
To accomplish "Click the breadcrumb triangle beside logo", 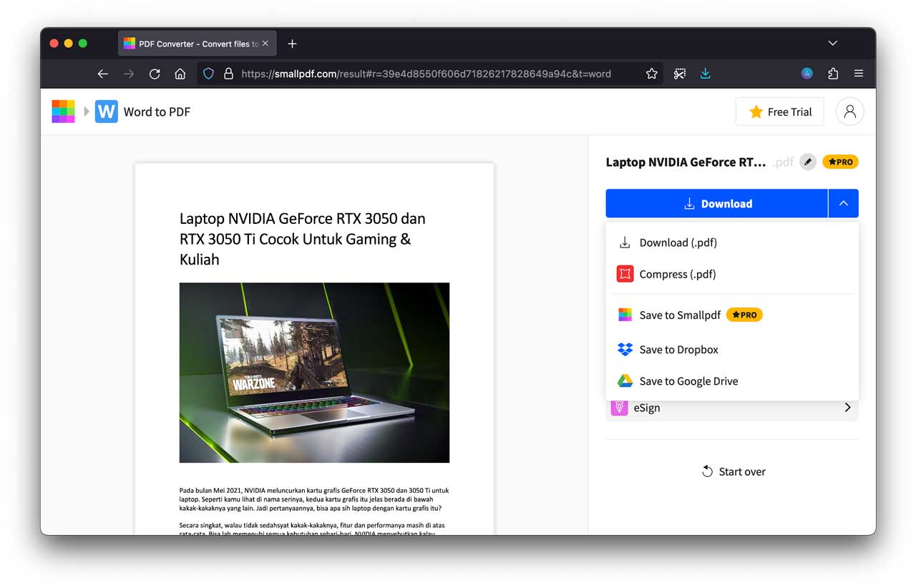I will (x=87, y=112).
